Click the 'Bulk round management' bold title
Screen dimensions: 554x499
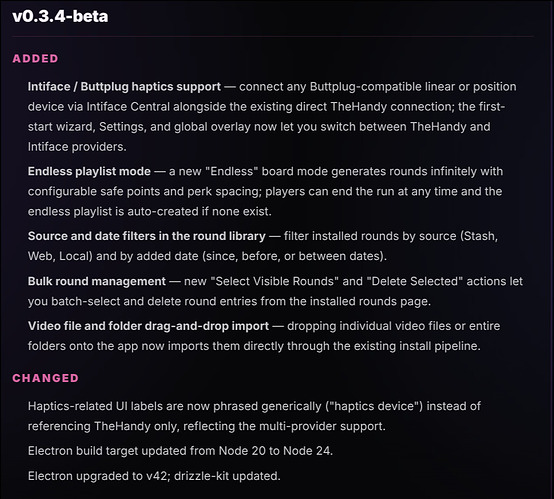click(x=97, y=281)
